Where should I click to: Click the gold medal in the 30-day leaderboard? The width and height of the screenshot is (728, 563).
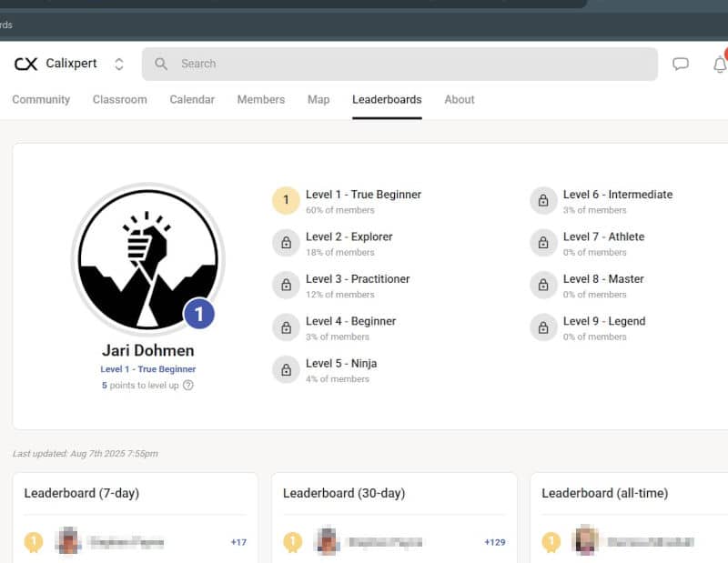tap(291, 540)
